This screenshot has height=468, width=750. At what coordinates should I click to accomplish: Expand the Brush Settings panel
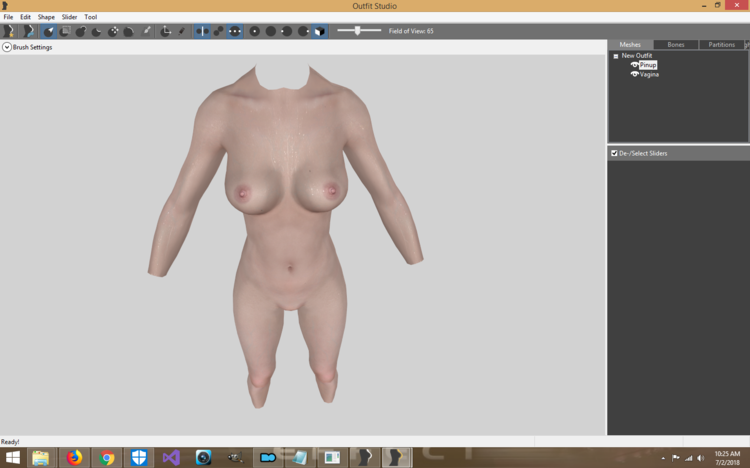tap(7, 47)
